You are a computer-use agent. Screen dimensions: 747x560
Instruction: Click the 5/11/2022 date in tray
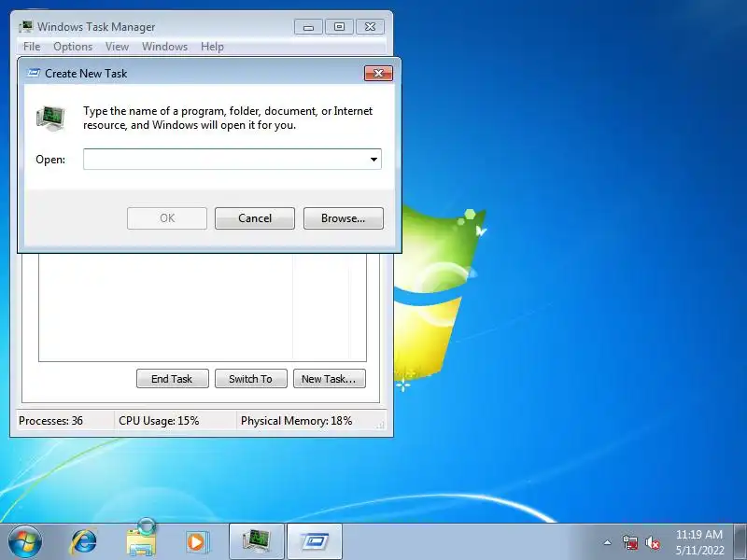[x=699, y=551]
